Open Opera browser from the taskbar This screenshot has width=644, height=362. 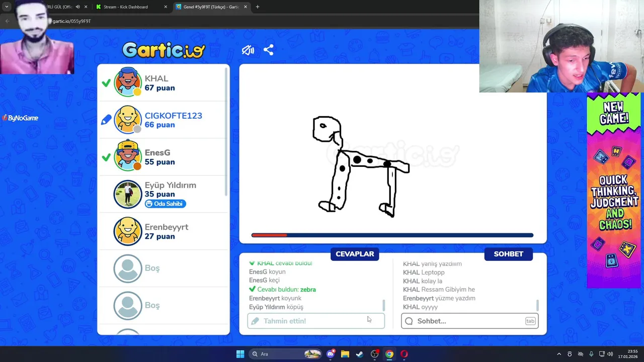404,354
